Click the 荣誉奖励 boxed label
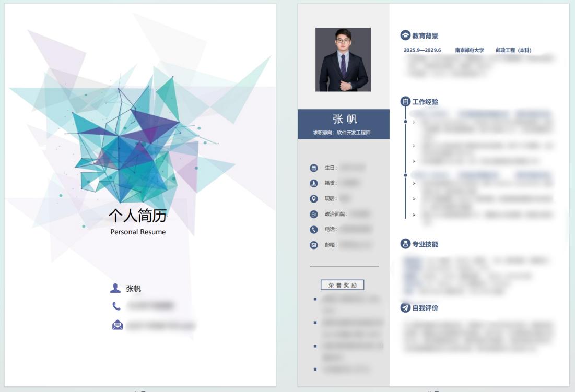This screenshot has width=575, height=392. coord(342,285)
